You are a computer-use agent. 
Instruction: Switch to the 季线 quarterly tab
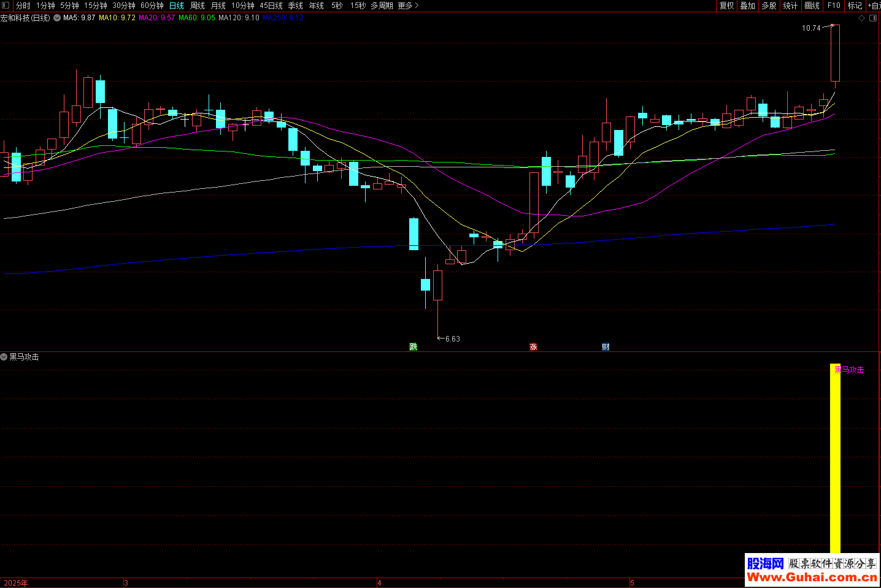coord(296,6)
